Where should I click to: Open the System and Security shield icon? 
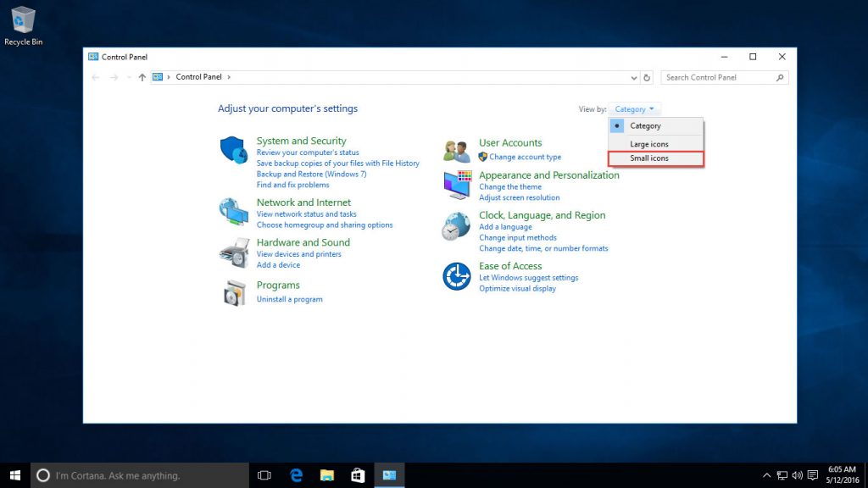tap(234, 147)
